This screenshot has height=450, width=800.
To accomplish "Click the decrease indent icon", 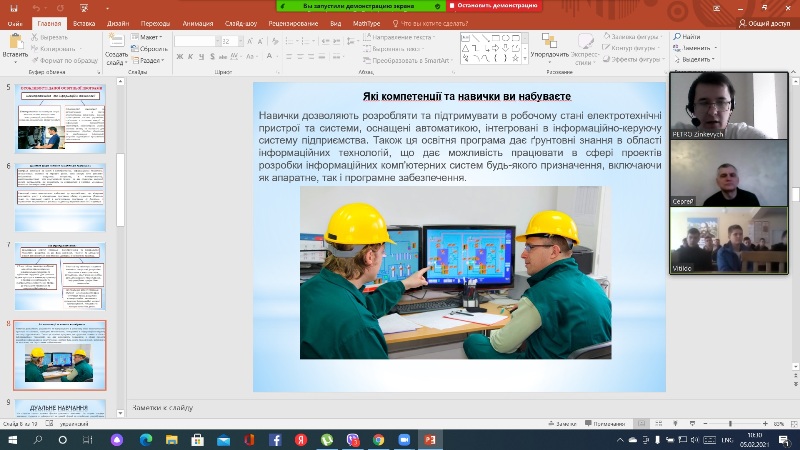I will click(x=326, y=41).
